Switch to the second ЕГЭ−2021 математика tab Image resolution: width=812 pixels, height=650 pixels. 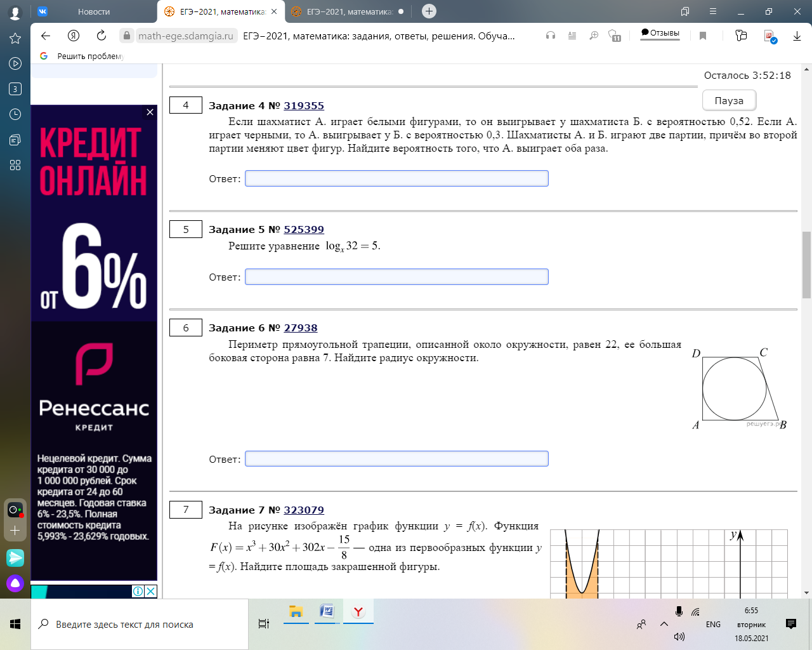(349, 11)
